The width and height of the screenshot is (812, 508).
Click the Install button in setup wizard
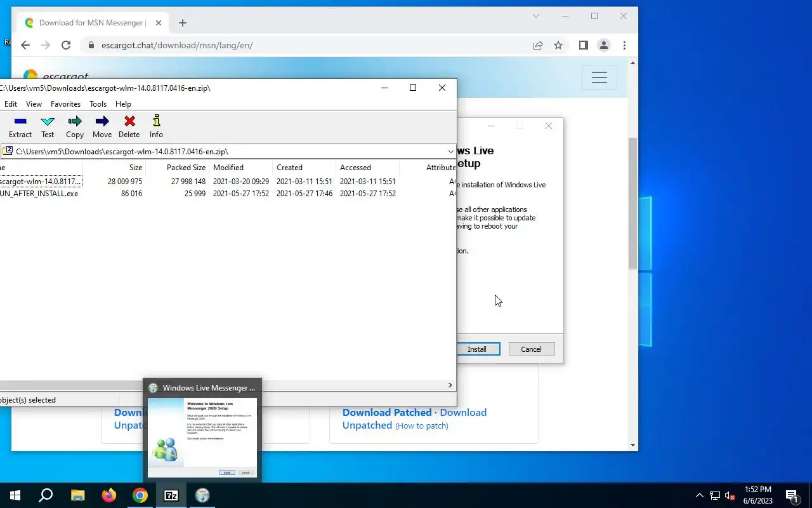click(x=477, y=349)
